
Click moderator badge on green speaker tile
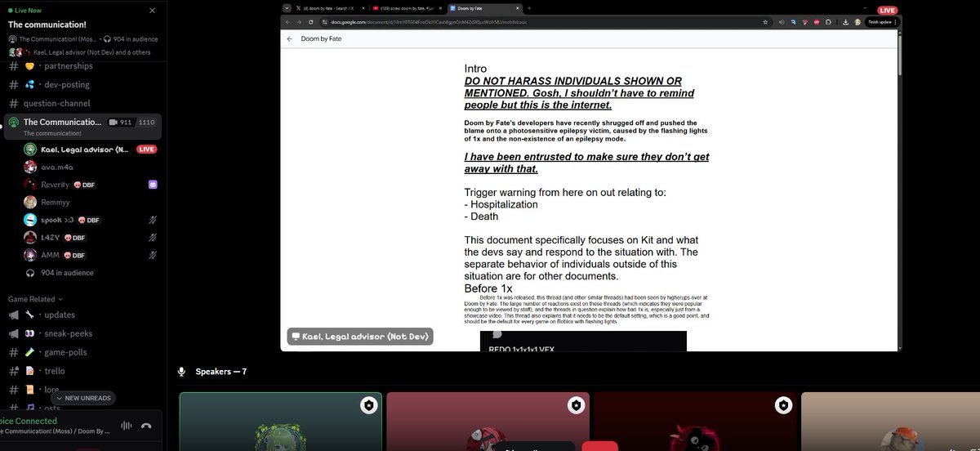pos(369,404)
